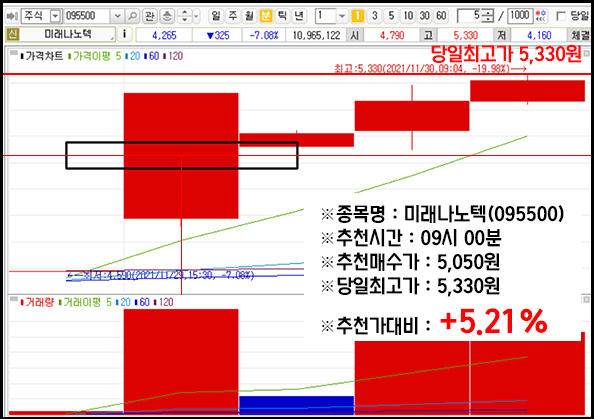Click the info 'i' icon beside 미래나노텍
This screenshot has height=419, width=594.
point(125,35)
